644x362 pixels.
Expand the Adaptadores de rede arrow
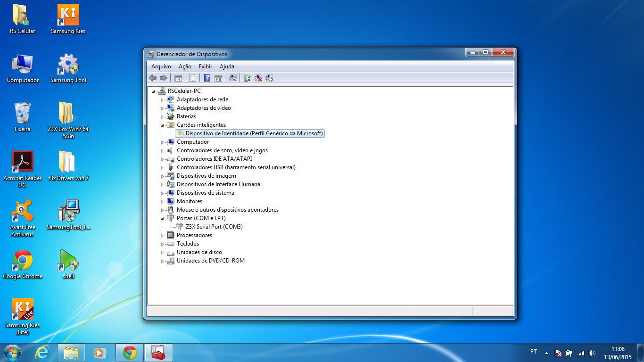163,99
